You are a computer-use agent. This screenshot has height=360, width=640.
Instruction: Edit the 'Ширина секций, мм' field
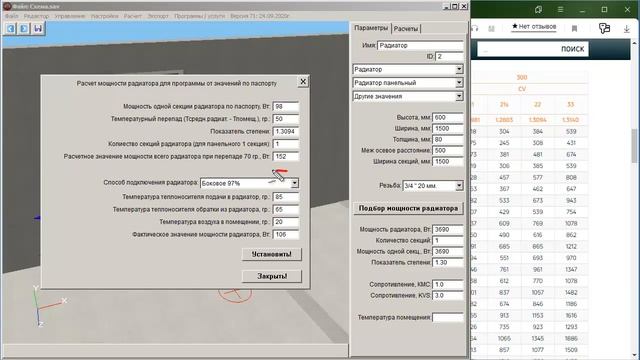[x=448, y=162]
